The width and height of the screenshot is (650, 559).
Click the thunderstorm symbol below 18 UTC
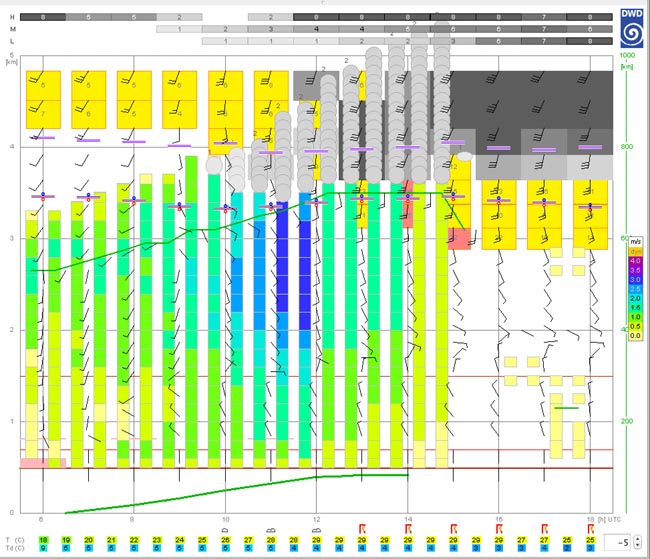(590, 529)
